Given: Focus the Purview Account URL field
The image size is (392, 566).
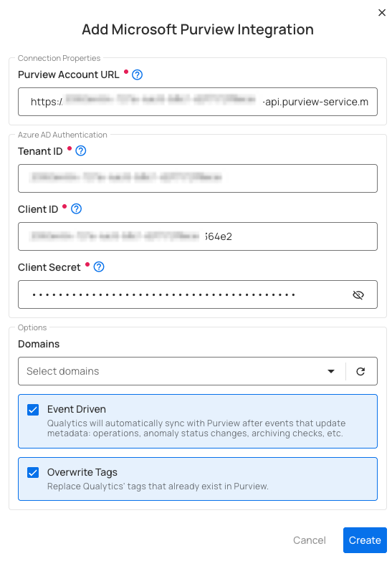Looking at the screenshot, I should [x=198, y=102].
